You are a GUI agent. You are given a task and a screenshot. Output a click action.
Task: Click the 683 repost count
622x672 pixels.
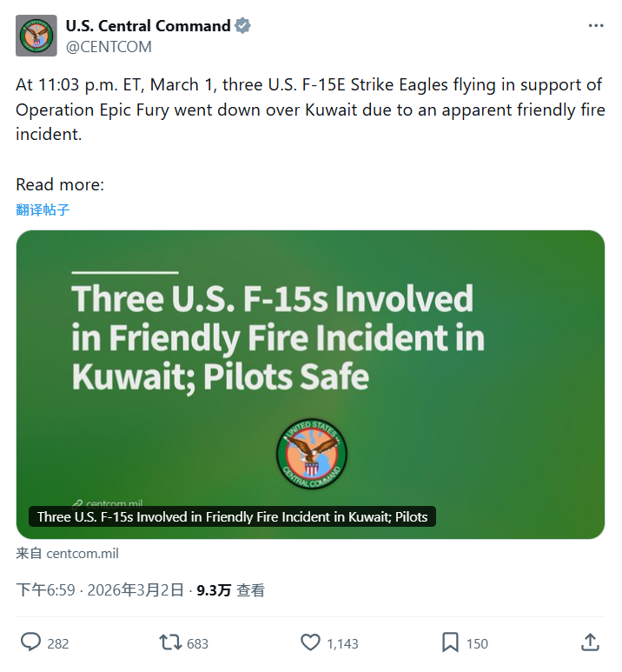pyautogui.click(x=197, y=643)
